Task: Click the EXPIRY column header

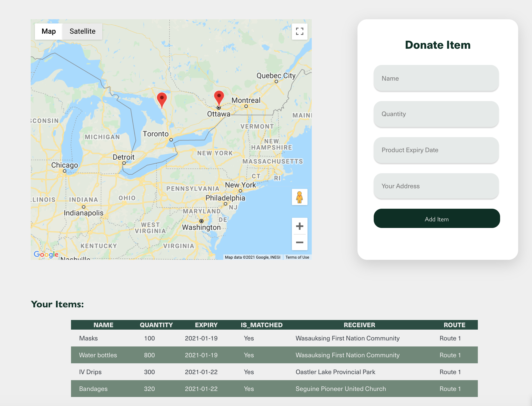Action: tap(206, 325)
